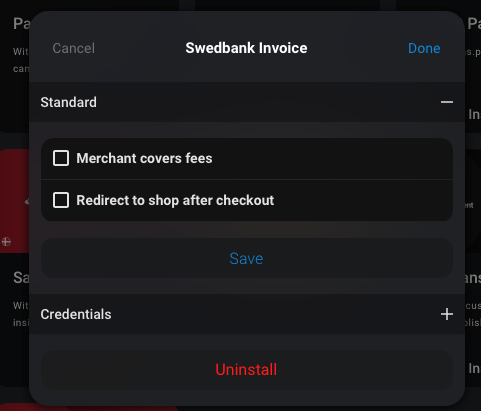Click the red card thumbnail behind the dialog
This screenshot has width=481, height=411.
pos(15,201)
